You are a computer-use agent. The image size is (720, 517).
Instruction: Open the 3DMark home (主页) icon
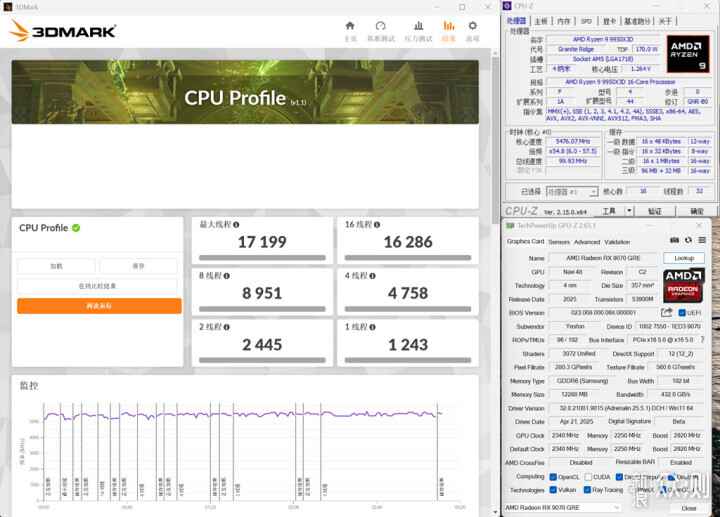coord(350,26)
